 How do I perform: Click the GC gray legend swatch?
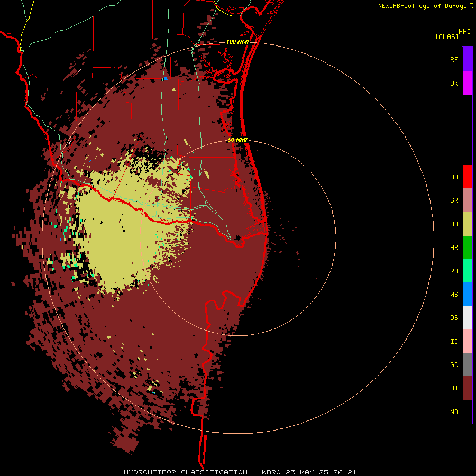click(467, 364)
